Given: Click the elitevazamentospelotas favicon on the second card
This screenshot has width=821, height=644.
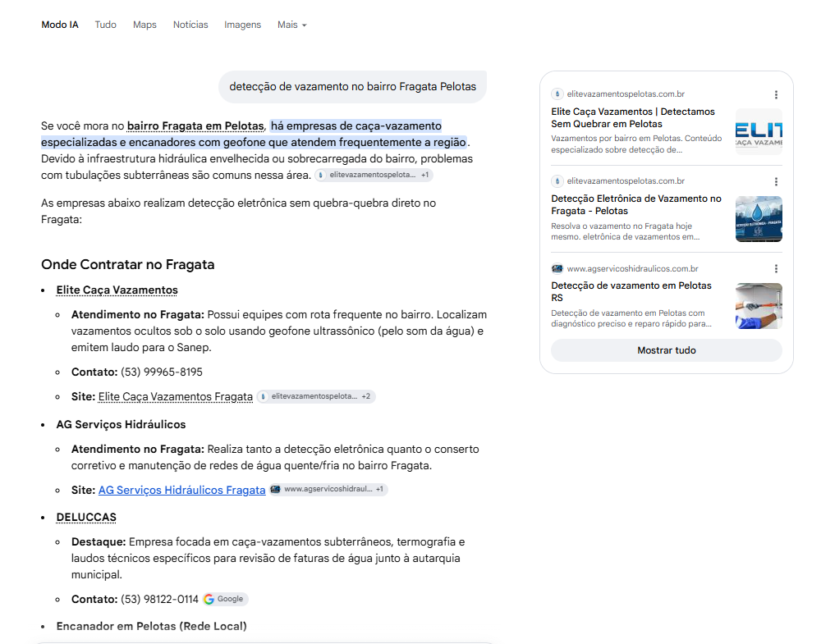Looking at the screenshot, I should (557, 181).
